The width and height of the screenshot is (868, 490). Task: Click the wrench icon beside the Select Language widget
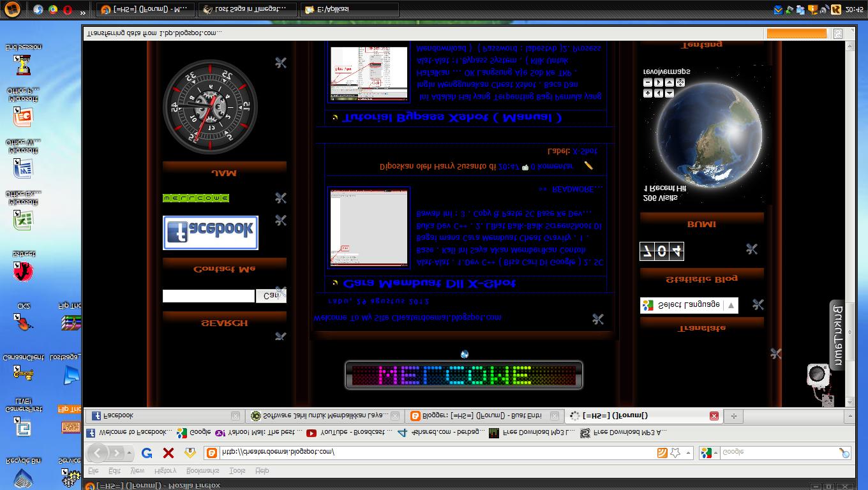pyautogui.click(x=758, y=305)
